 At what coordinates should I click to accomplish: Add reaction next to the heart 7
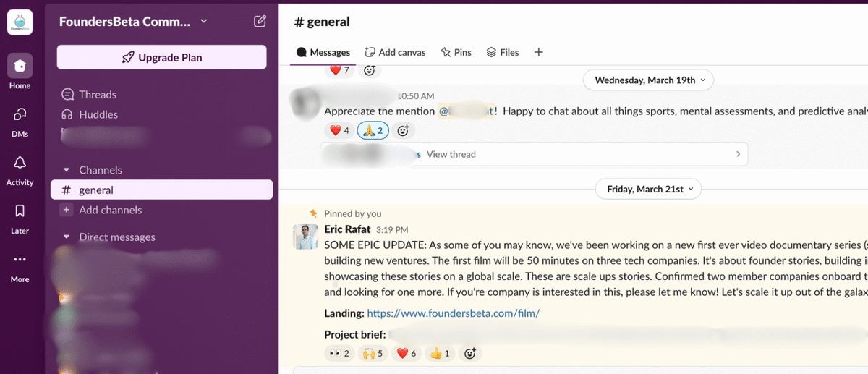coord(369,70)
